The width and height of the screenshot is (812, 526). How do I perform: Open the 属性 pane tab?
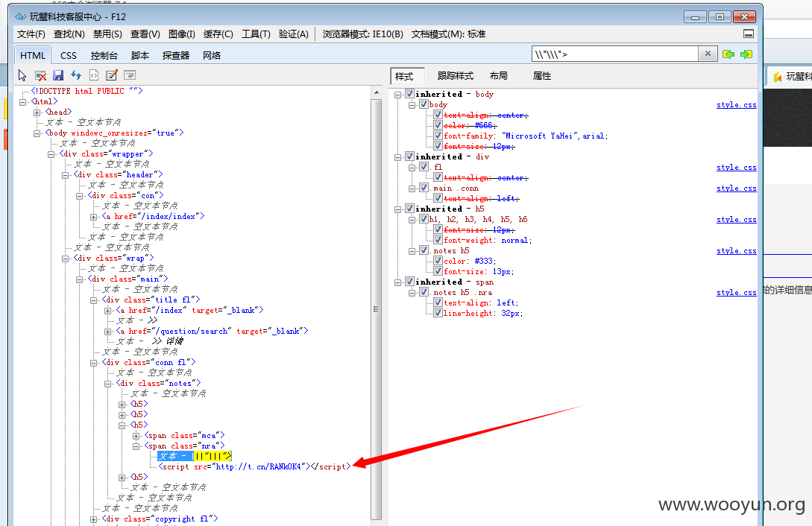click(541, 76)
